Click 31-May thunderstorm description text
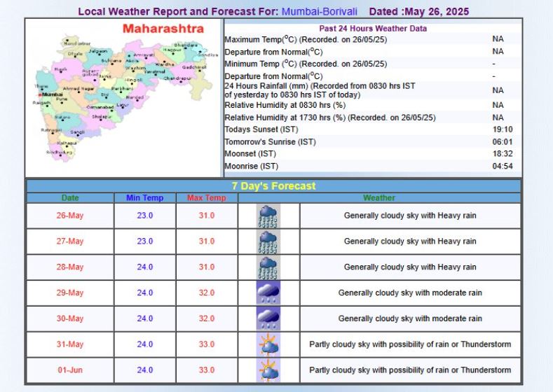The width and height of the screenshot is (553, 392). [410, 344]
